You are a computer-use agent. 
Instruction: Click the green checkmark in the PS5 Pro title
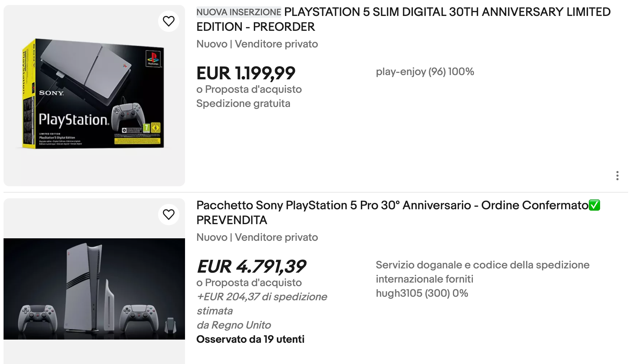tap(594, 205)
